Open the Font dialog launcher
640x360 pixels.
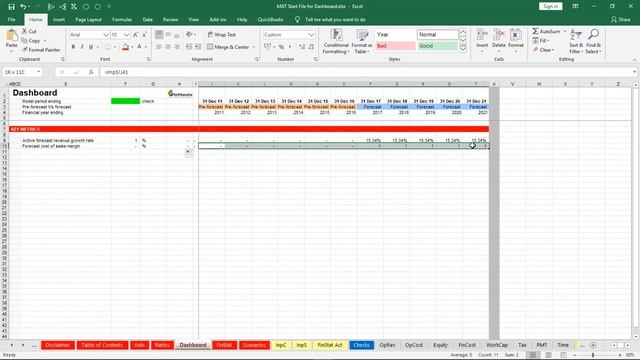pyautogui.click(x=148, y=59)
